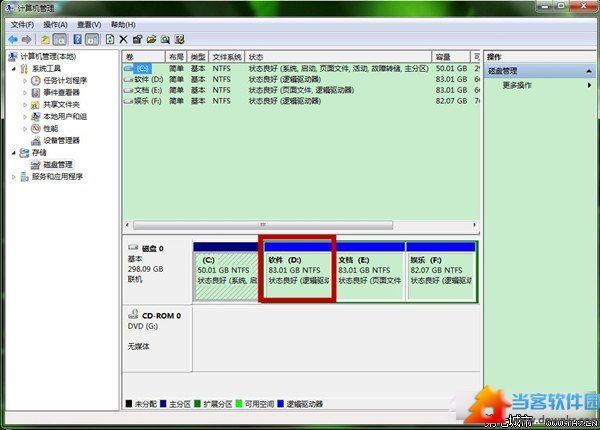This screenshot has width=600, height=430.
Task: Select the 事件查看器 icon in tree
Action: pos(36,93)
